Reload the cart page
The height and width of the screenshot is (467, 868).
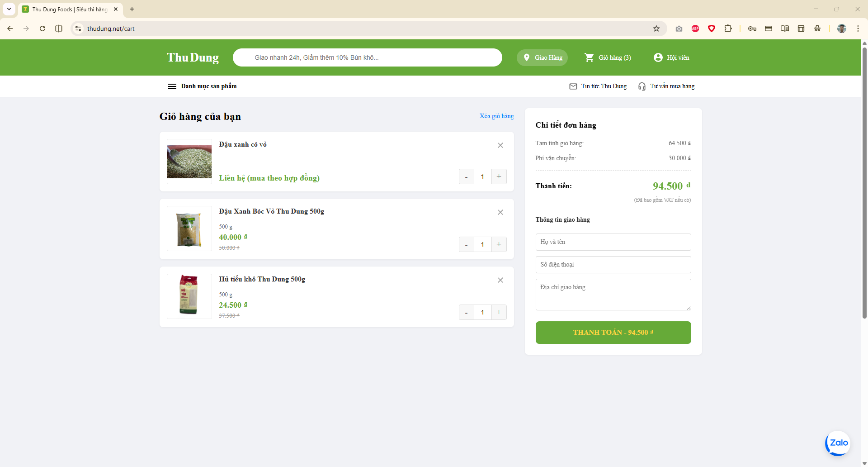[42, 29]
